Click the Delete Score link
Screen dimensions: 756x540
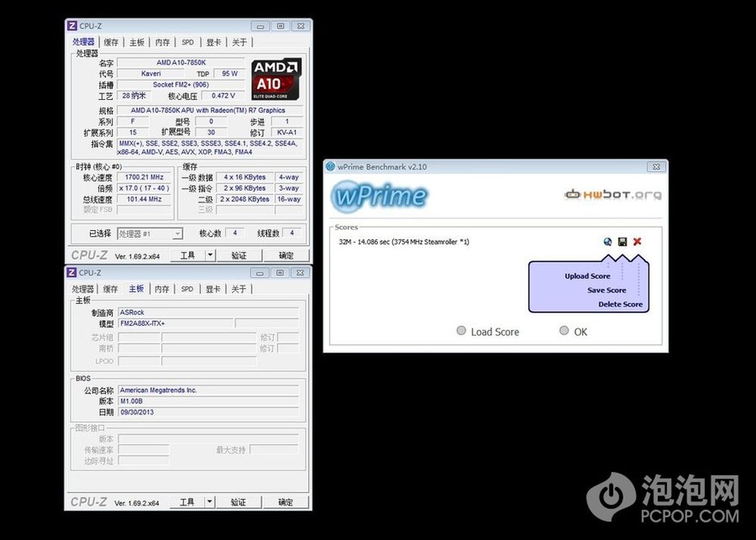pyautogui.click(x=621, y=304)
